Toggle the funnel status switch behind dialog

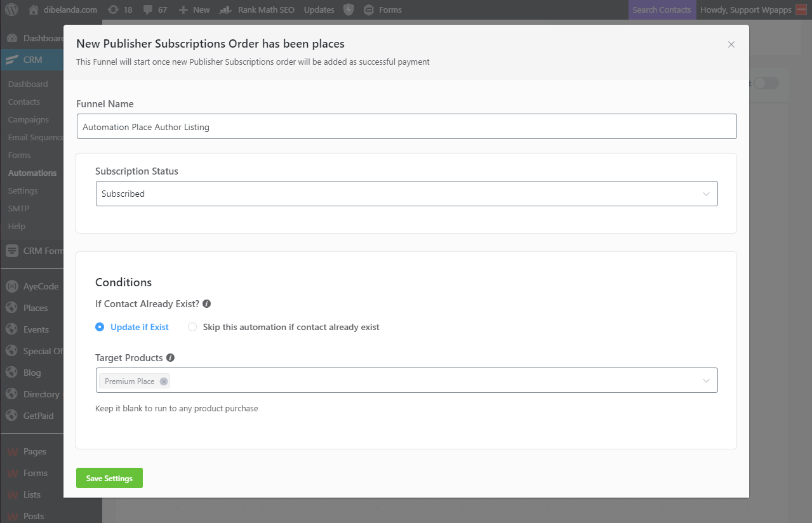[x=766, y=83]
